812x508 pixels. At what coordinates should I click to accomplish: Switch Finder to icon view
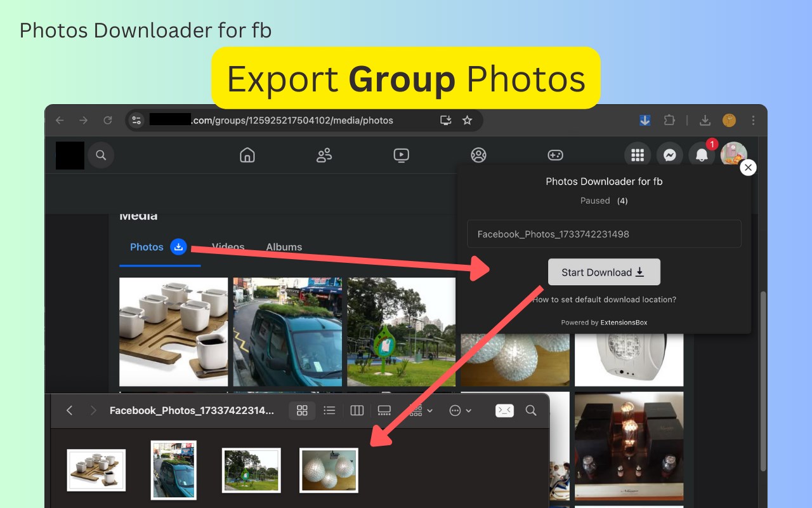pyautogui.click(x=302, y=411)
